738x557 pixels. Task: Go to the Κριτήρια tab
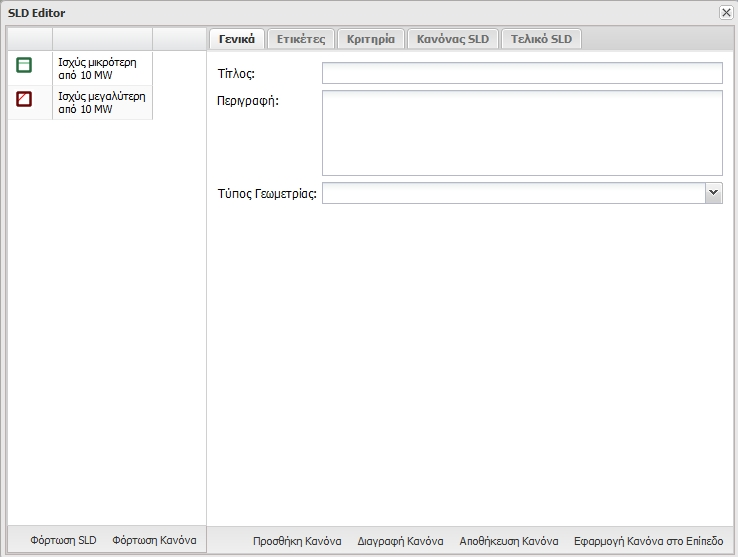(x=371, y=39)
